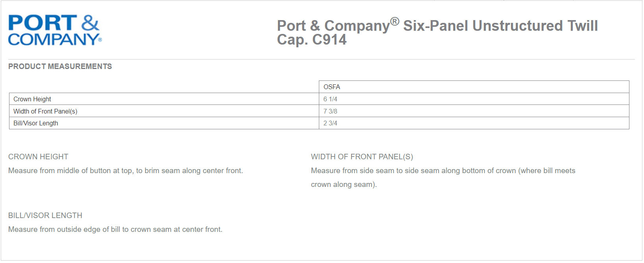Click the crown height measuring instructions text
Viewport: 644px width, 263px height.
click(126, 171)
